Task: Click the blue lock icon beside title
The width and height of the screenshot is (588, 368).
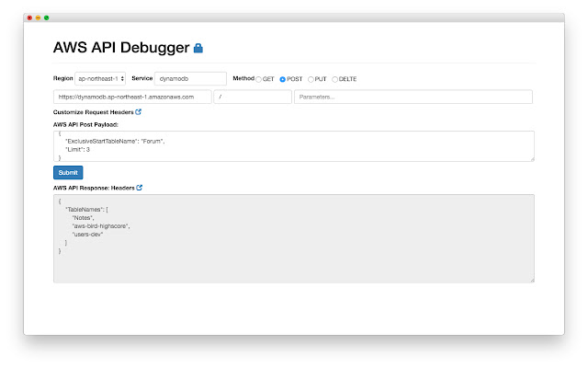Action: (x=198, y=48)
